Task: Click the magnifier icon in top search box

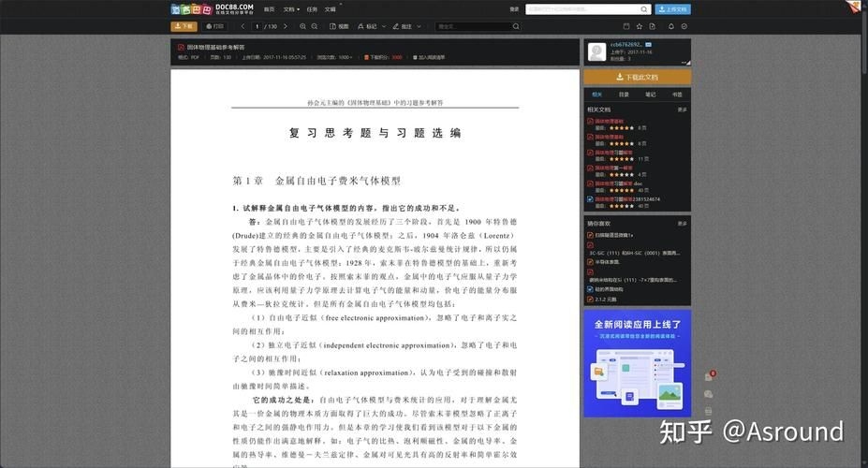Action: tap(644, 9)
